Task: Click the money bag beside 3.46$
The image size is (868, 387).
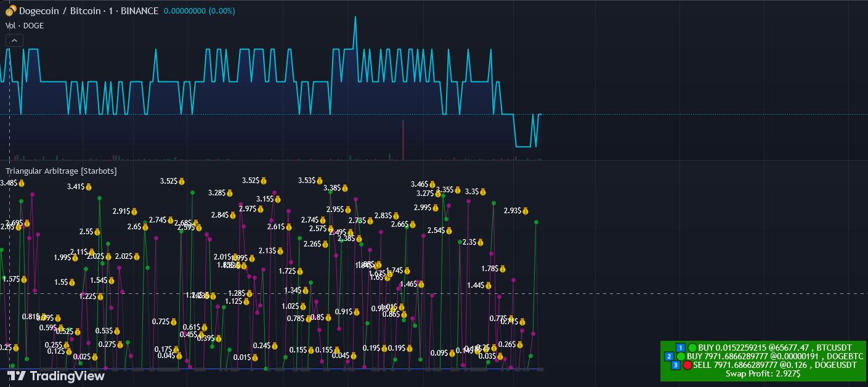Action: click(432, 184)
